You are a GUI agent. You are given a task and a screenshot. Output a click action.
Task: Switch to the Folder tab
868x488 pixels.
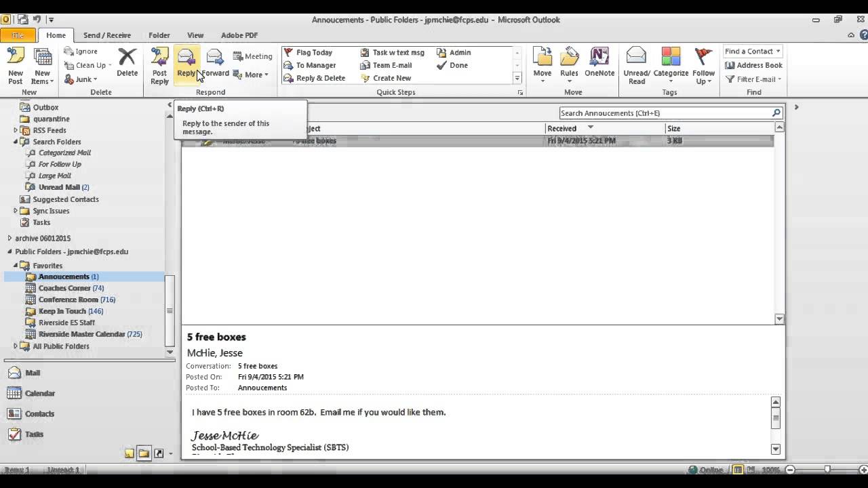[159, 35]
